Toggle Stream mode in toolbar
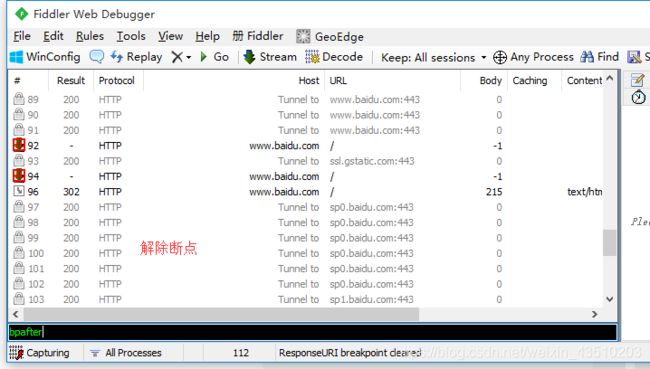This screenshot has width=650, height=369. tap(270, 57)
